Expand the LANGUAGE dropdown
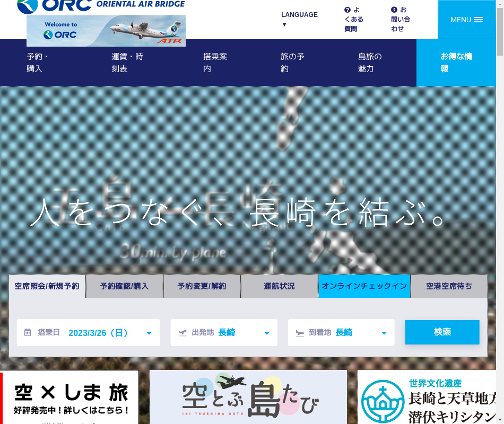Screen dimensions: 504x424 click(x=299, y=19)
